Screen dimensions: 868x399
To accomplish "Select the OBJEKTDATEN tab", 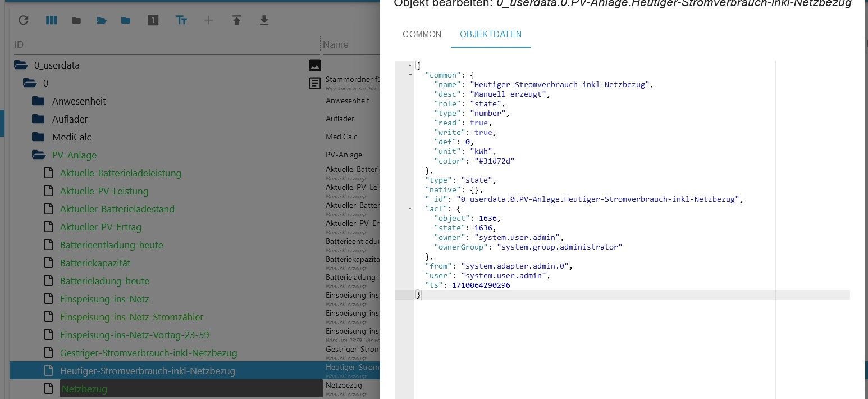I will tap(490, 34).
